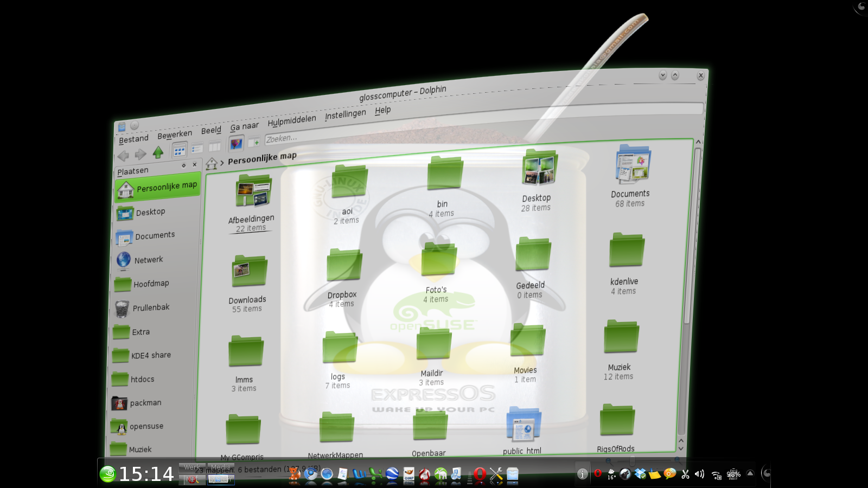The width and height of the screenshot is (868, 488).
Task: Go up one folder with green arrow
Action: [x=158, y=152]
